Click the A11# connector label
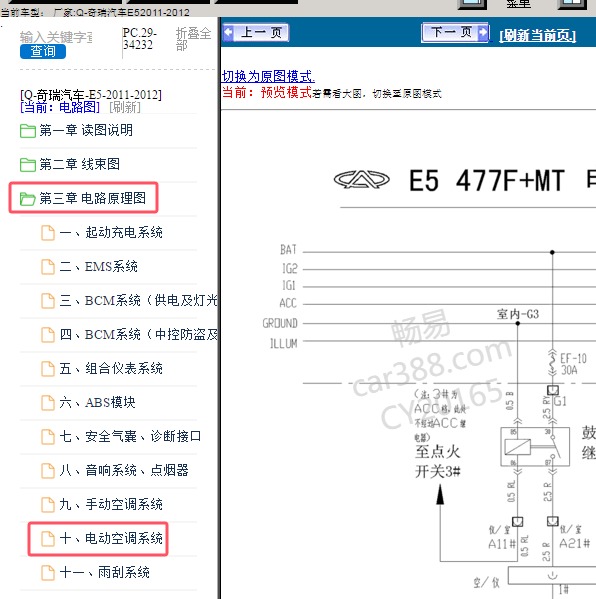Image resolution: width=596 pixels, height=599 pixels. 502,543
